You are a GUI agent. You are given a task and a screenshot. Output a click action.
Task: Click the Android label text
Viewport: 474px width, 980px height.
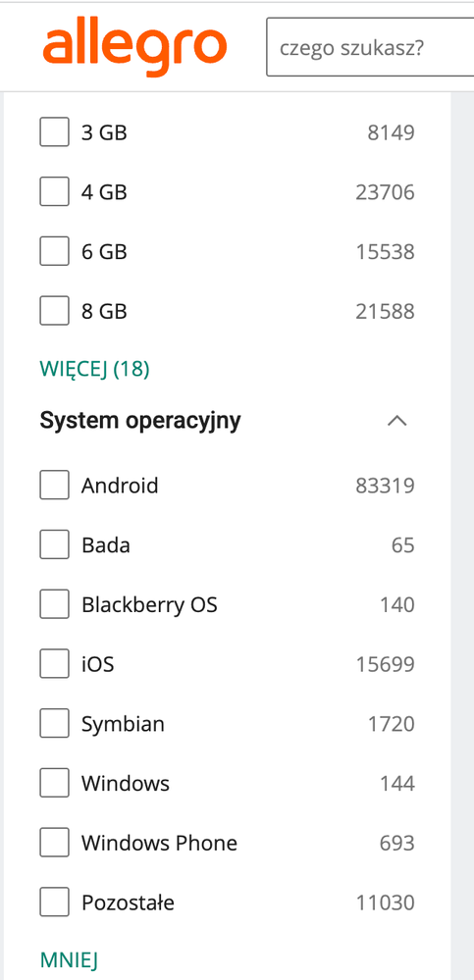pos(120,486)
